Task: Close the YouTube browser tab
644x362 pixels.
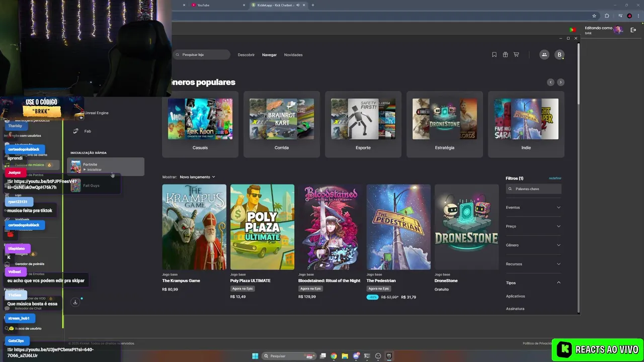Action: click(245, 5)
